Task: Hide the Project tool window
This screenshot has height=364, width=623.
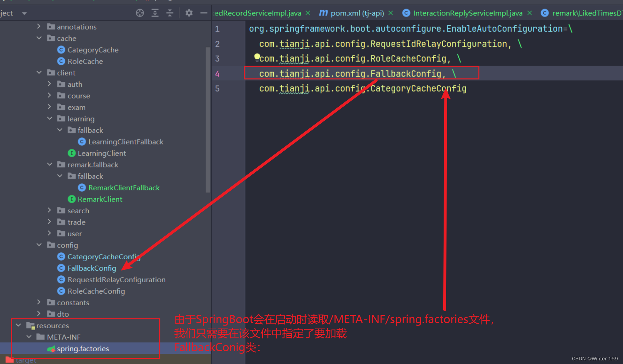Action: [x=204, y=13]
